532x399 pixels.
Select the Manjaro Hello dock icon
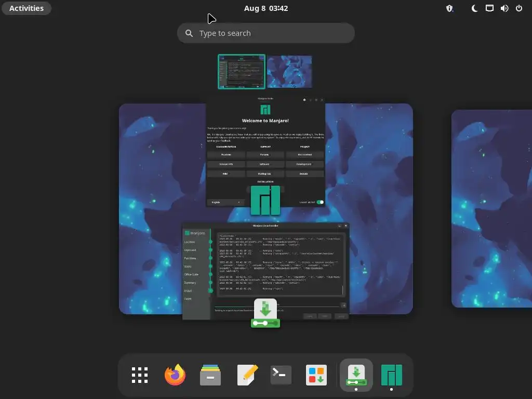pos(392,375)
